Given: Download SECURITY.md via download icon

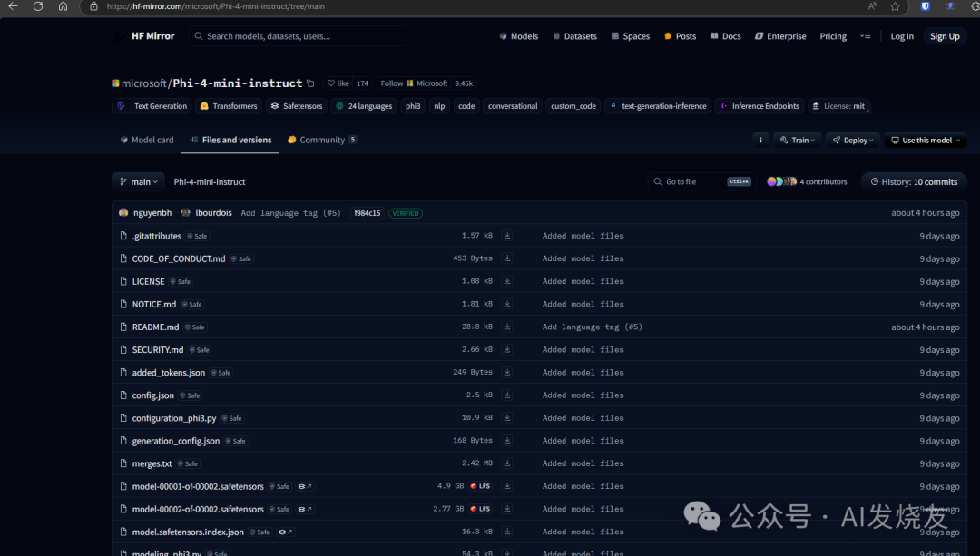Looking at the screenshot, I should 507,349.
